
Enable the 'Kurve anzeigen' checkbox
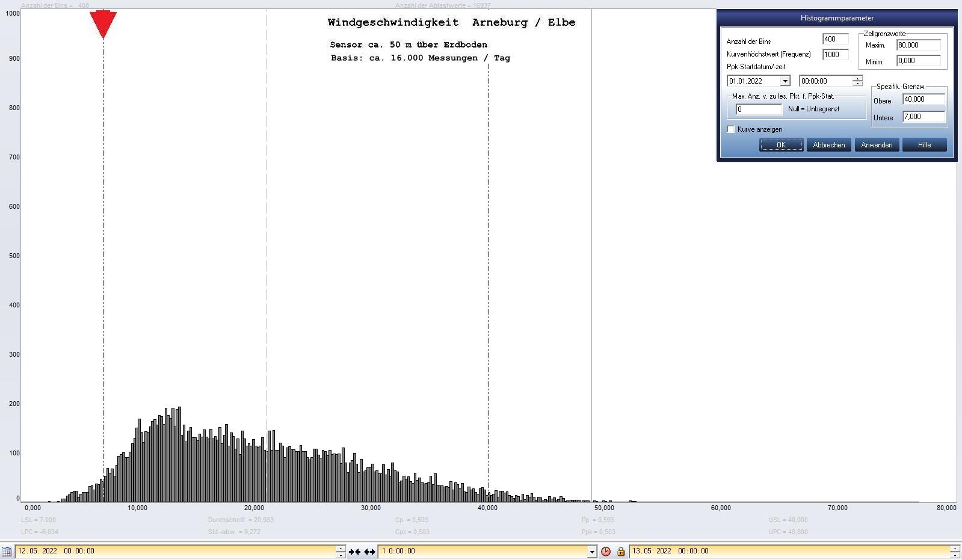(731, 129)
